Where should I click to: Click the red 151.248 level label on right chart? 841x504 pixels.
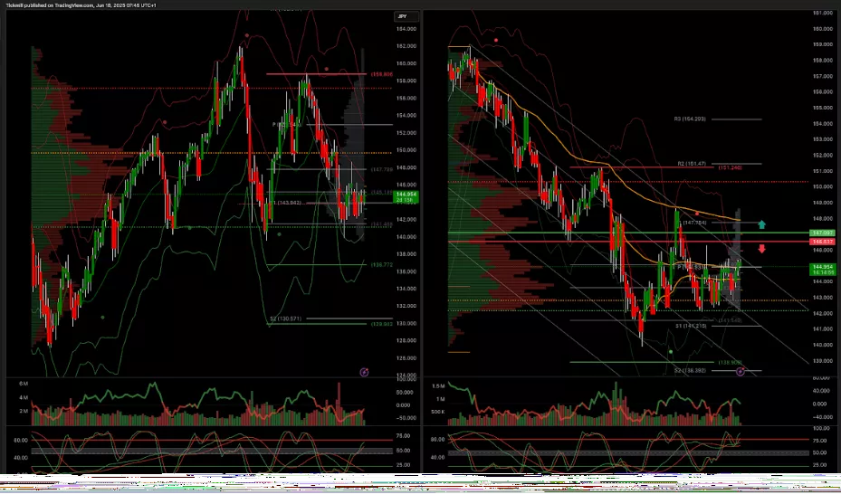[731, 167]
